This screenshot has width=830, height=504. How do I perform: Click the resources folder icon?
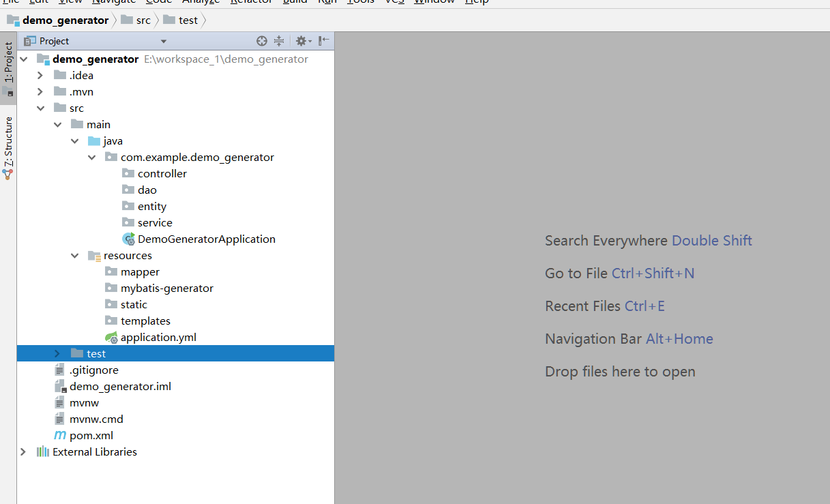pos(94,256)
